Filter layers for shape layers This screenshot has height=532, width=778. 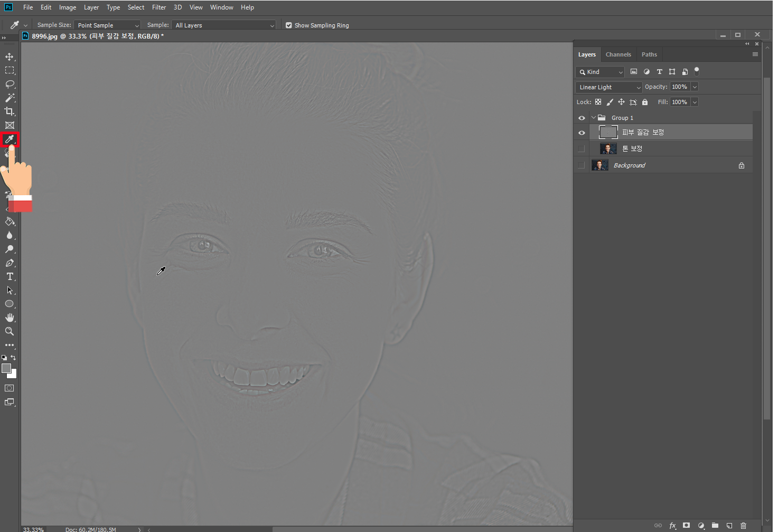pos(672,71)
